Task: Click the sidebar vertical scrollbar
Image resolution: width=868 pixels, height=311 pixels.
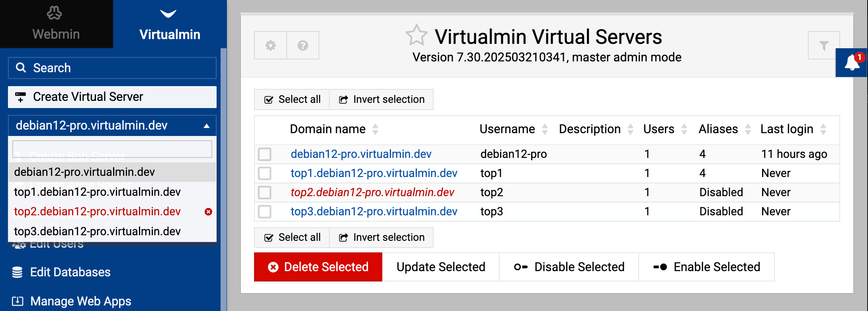Action: [x=223, y=179]
